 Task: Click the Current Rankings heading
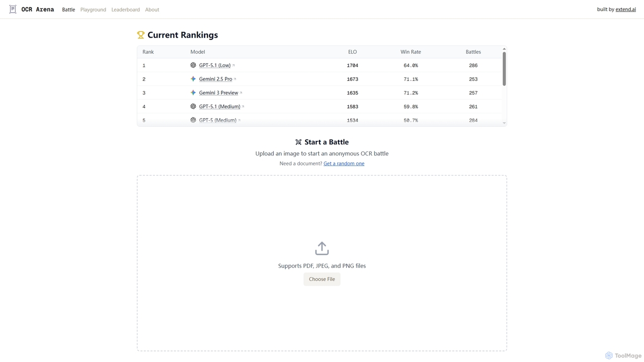click(183, 35)
